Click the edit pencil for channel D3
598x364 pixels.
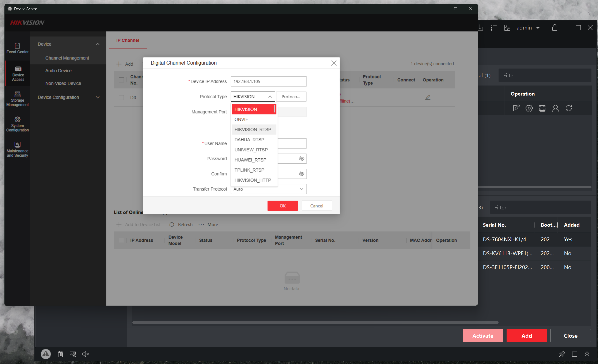point(428,97)
